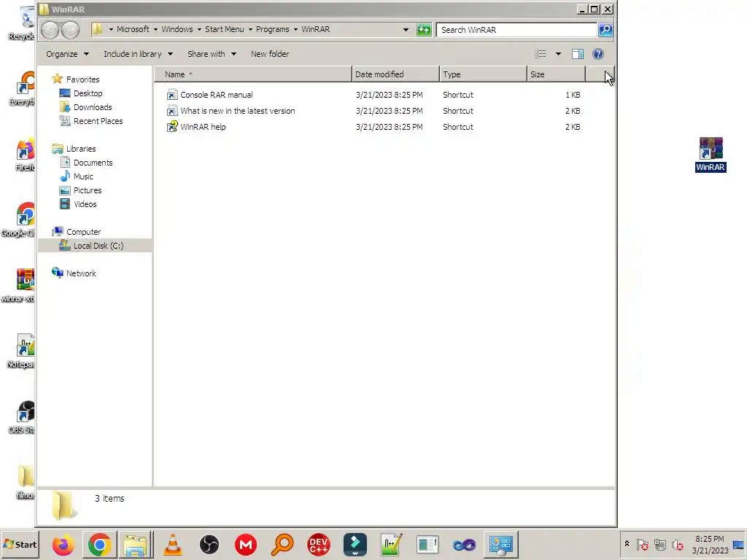Screen dimensions: 747x560
Task: Open the control panel taskbar icon
Action: (501, 545)
